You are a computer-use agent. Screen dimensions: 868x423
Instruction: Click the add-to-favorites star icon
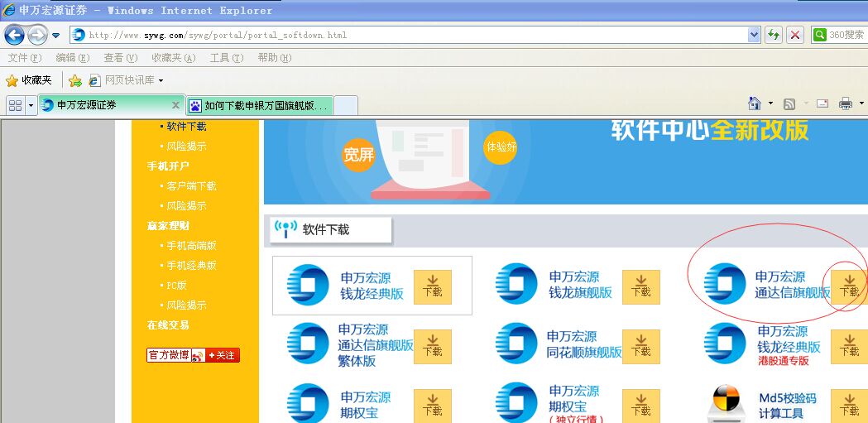click(x=75, y=81)
